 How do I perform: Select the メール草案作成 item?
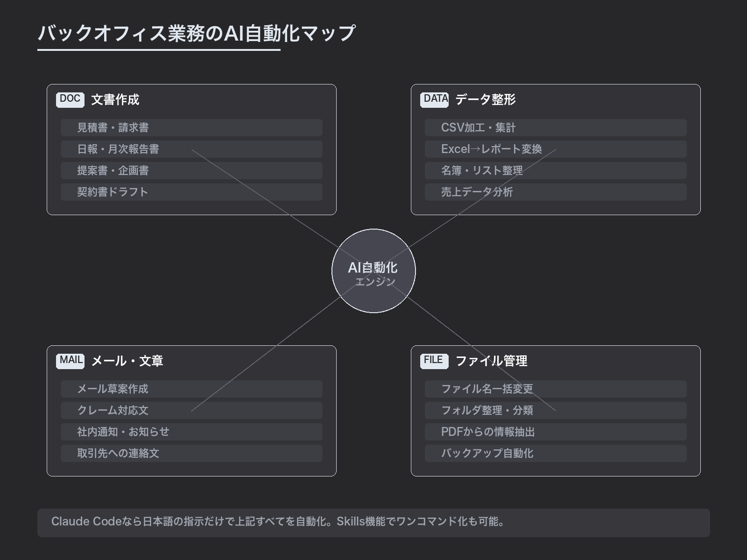tap(191, 389)
